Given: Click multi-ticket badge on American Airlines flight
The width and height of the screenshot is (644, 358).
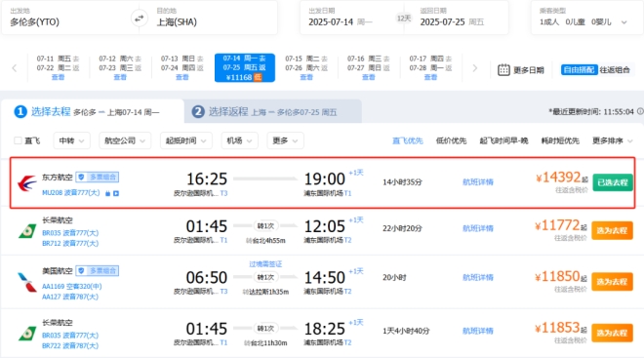Looking at the screenshot, I should (98, 271).
